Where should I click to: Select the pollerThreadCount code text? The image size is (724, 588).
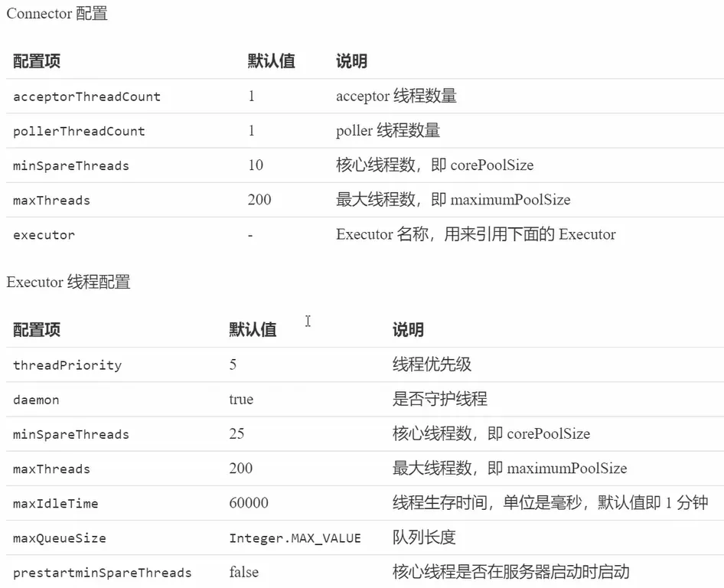point(79,131)
